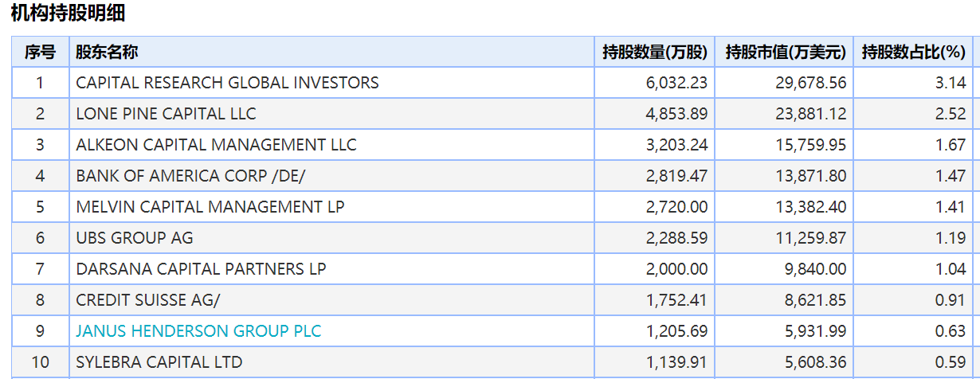Click the 1.19 percentage cell

914,238
